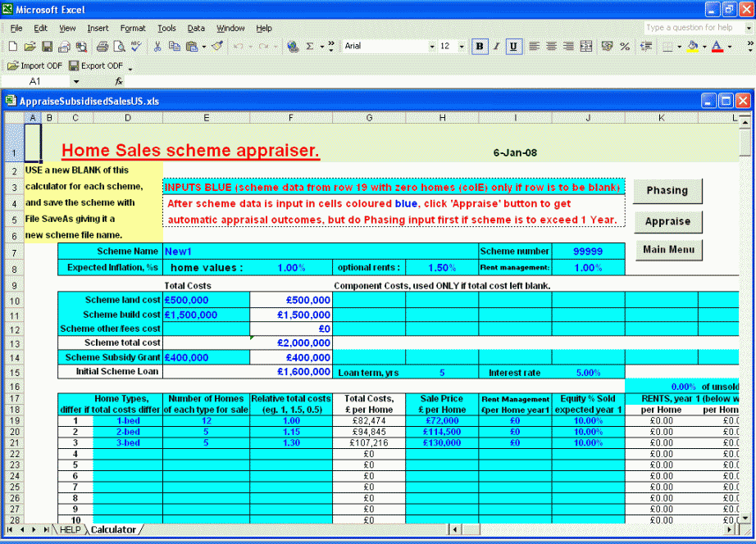Select row 13 header
The height and width of the screenshot is (544, 756).
click(15, 343)
